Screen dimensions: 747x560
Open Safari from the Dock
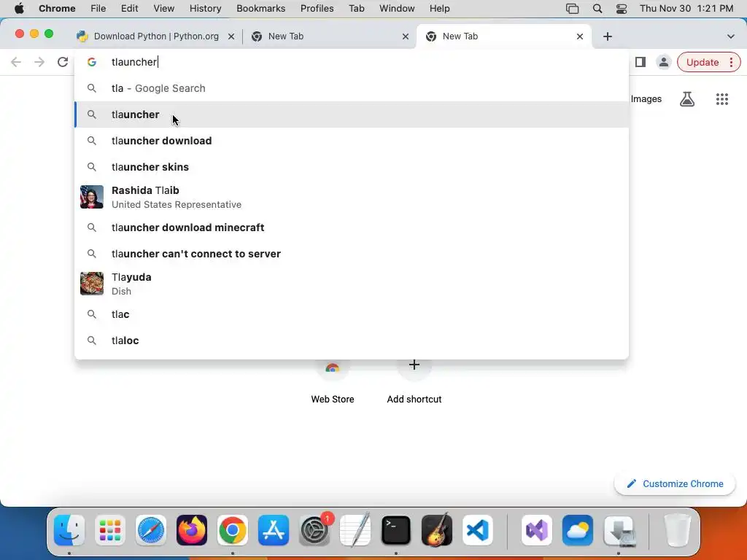click(151, 530)
